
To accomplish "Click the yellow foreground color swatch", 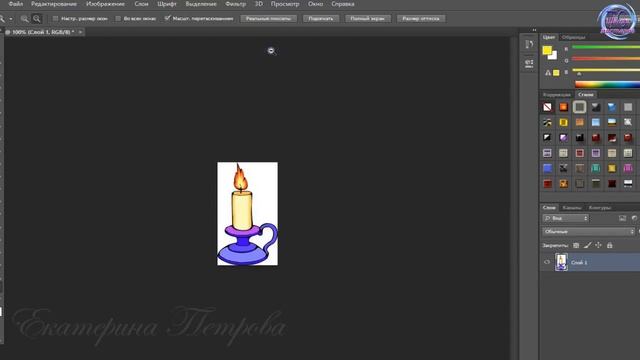I will point(547,50).
